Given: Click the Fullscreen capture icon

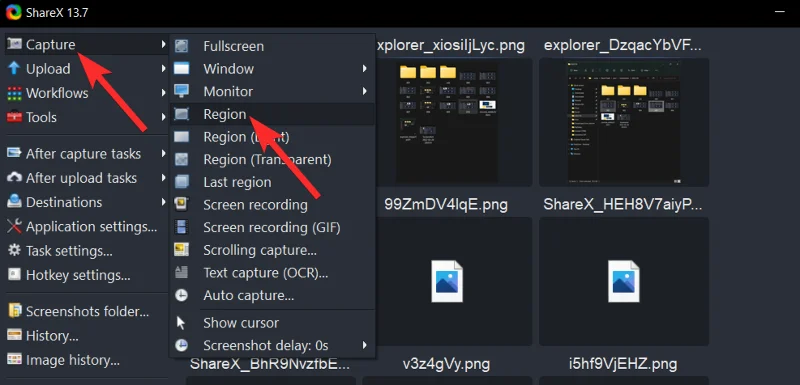Looking at the screenshot, I should click(x=181, y=46).
